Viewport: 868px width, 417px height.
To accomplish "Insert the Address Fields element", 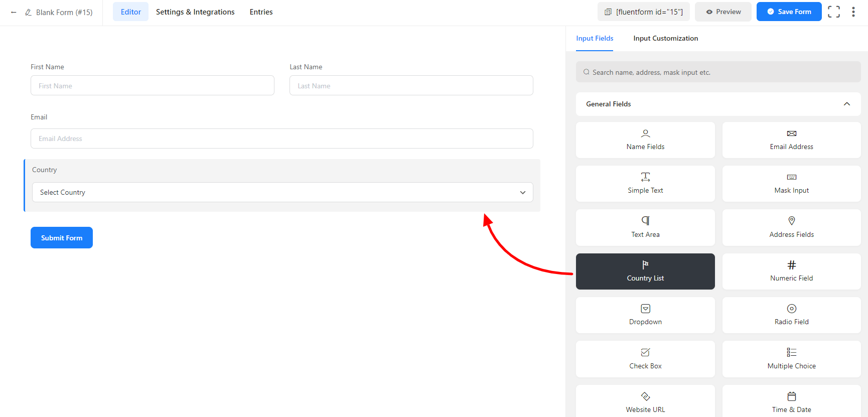I will tap(791, 228).
